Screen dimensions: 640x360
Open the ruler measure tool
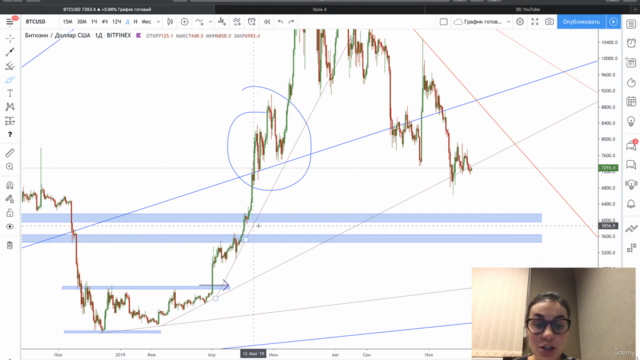[10, 153]
